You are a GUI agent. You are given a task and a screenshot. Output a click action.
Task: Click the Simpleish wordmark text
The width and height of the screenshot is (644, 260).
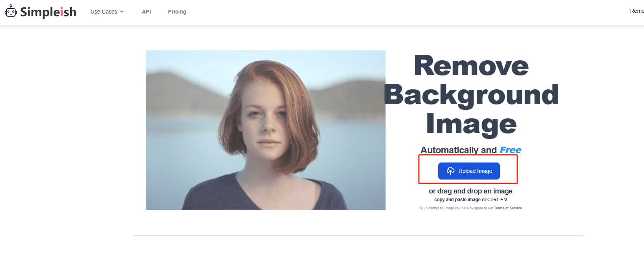point(48,12)
